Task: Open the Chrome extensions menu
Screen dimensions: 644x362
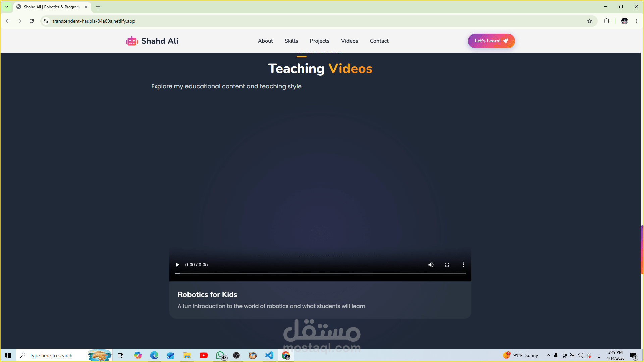Action: [x=606, y=21]
